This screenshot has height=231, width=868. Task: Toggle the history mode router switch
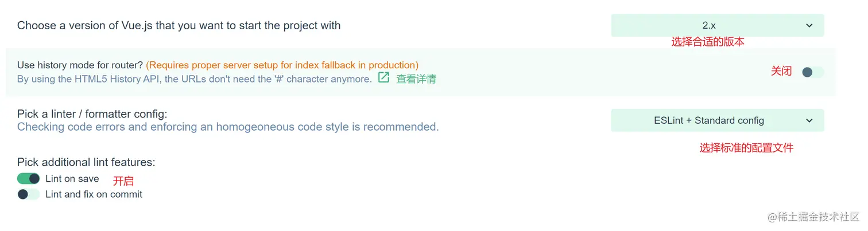[812, 72]
